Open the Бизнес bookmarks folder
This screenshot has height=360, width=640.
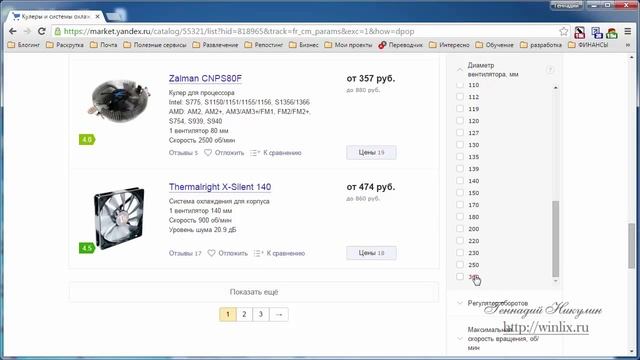[x=304, y=45]
